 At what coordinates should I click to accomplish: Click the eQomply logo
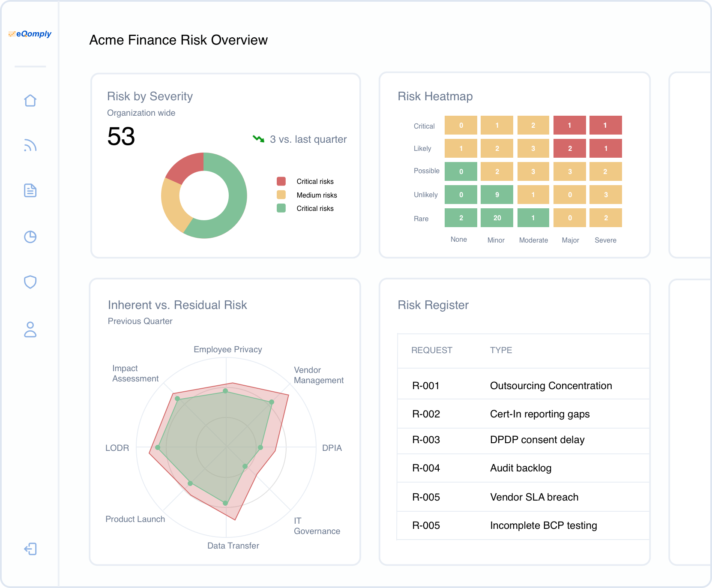click(30, 34)
